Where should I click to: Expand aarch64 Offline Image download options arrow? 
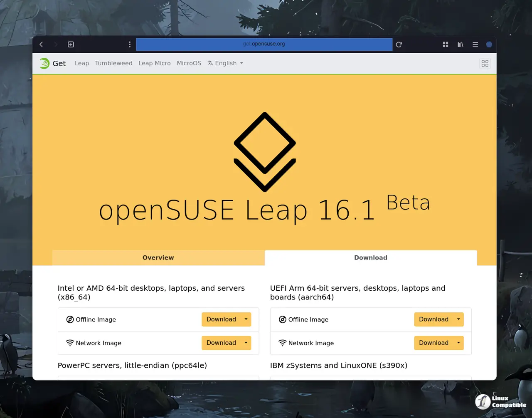(x=458, y=319)
